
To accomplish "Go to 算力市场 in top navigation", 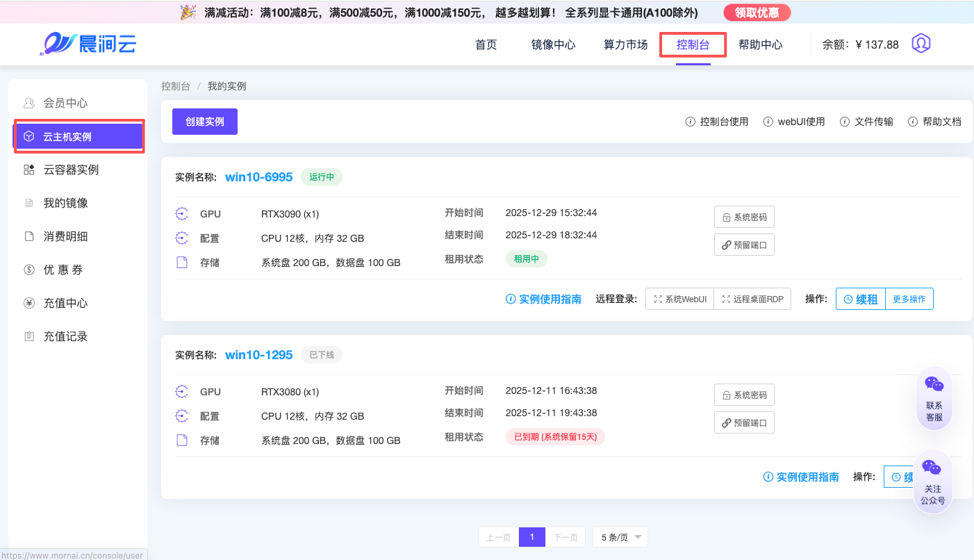I will pyautogui.click(x=625, y=44).
